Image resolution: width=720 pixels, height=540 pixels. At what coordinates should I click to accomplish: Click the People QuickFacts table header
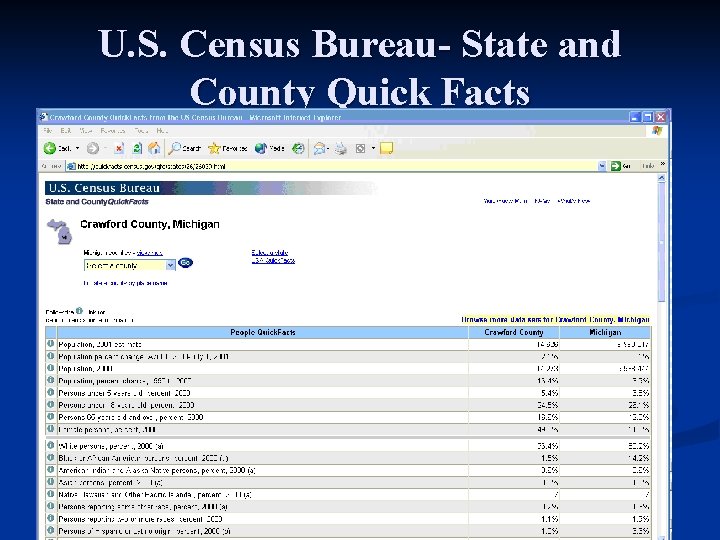[x=263, y=332]
